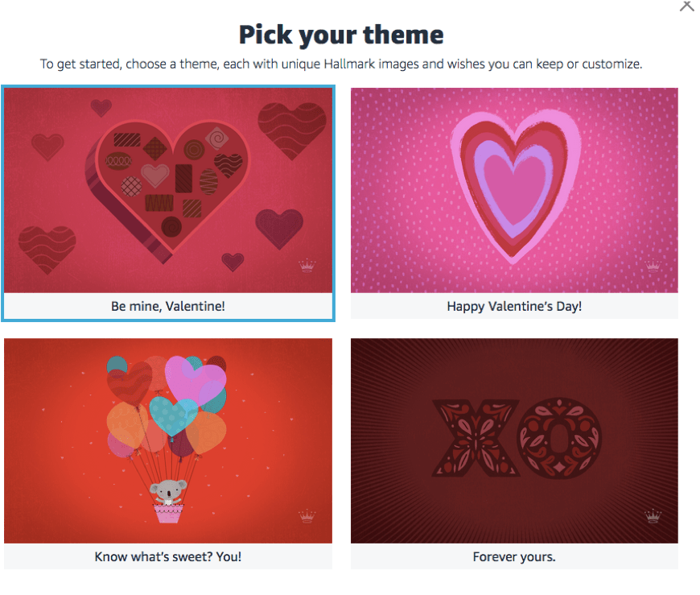Image resolution: width=700 pixels, height=595 pixels.
Task: Click the teal polka-dot heart balloon
Action: (171, 415)
